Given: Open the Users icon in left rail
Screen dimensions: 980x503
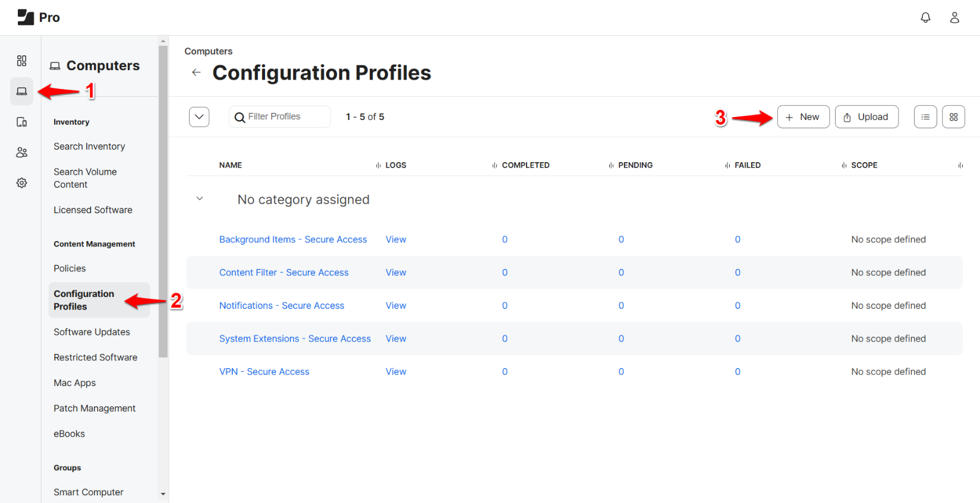Looking at the screenshot, I should (21, 153).
